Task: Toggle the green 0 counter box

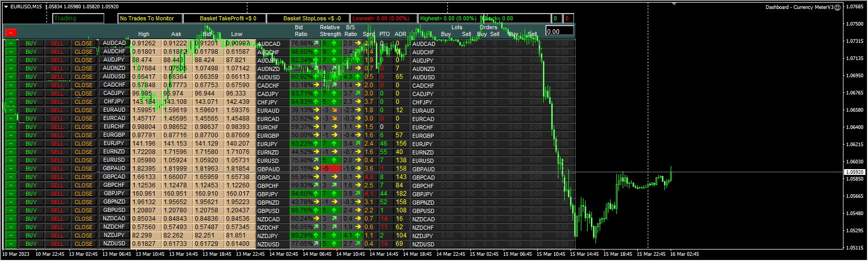Action: 555,18
